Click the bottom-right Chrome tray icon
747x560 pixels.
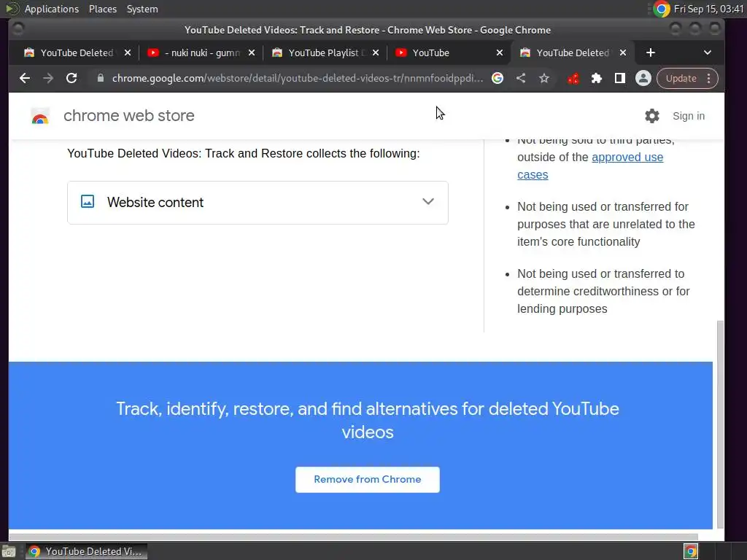tap(691, 551)
